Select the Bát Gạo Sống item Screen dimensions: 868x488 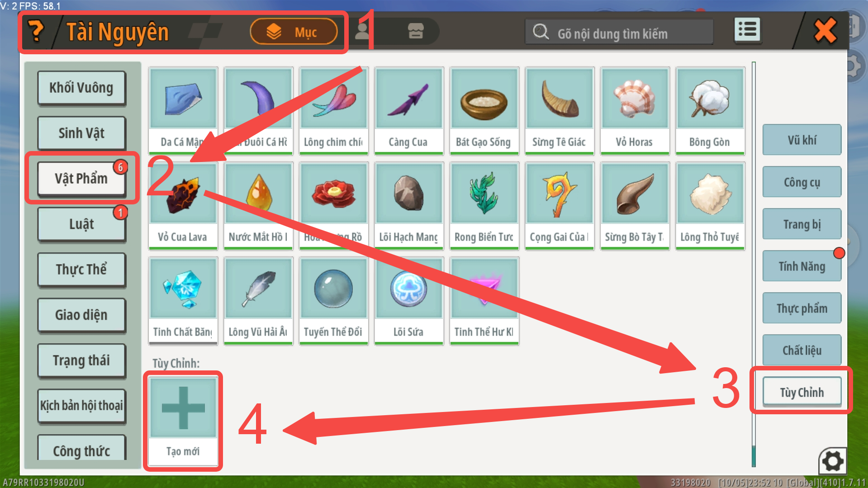tap(484, 111)
